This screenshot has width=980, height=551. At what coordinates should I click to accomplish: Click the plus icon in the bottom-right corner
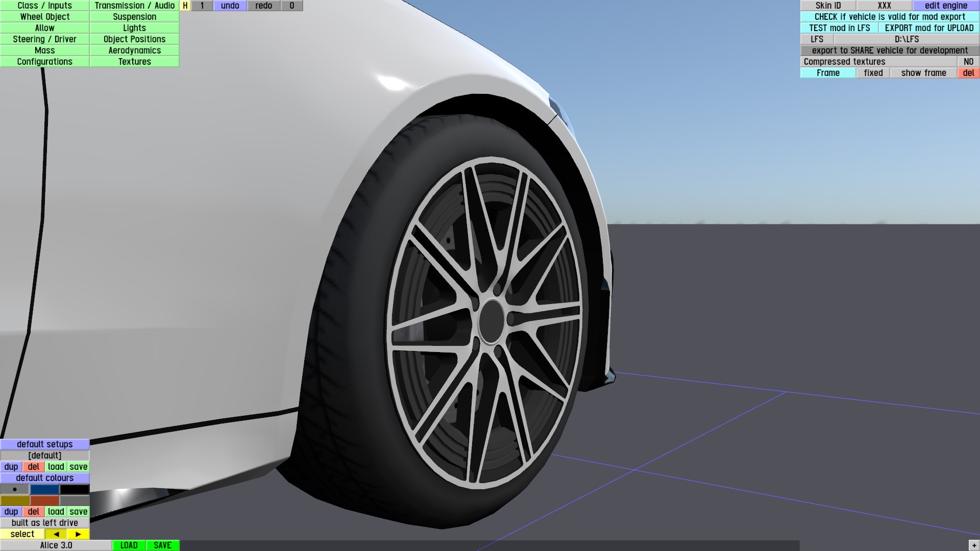(974, 546)
